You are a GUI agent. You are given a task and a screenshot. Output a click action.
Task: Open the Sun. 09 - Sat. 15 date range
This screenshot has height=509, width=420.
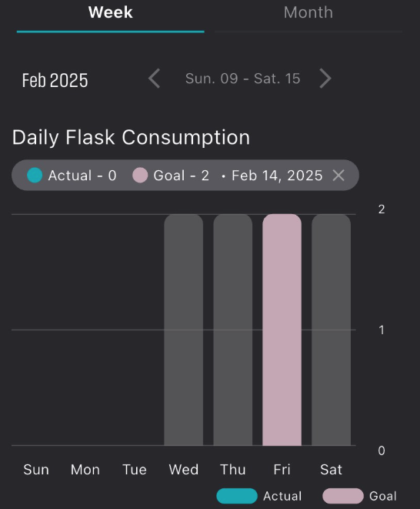click(242, 79)
